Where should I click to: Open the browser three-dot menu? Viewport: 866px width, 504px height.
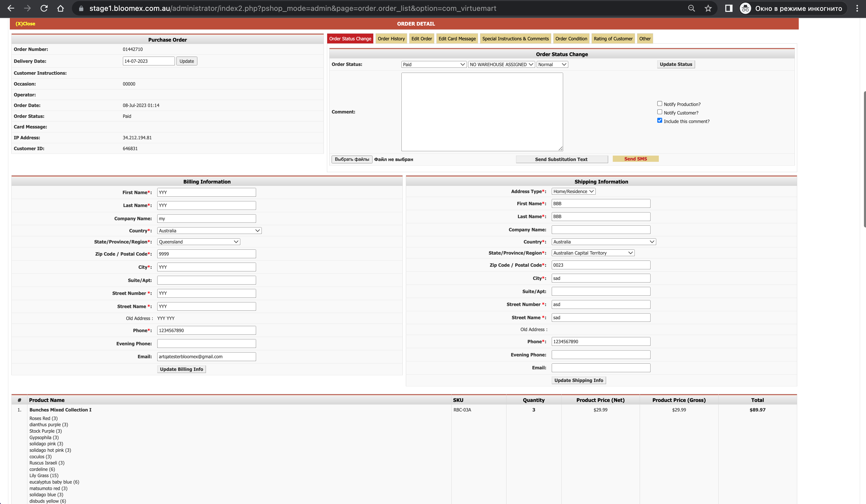(857, 8)
